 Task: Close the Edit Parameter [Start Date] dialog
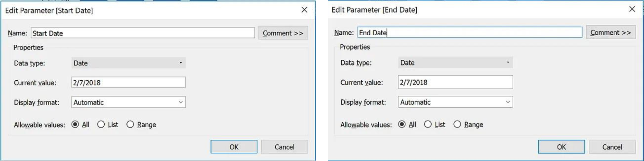click(304, 10)
